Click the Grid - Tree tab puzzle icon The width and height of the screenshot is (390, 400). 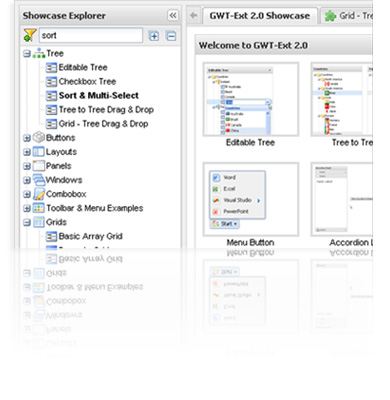point(330,16)
